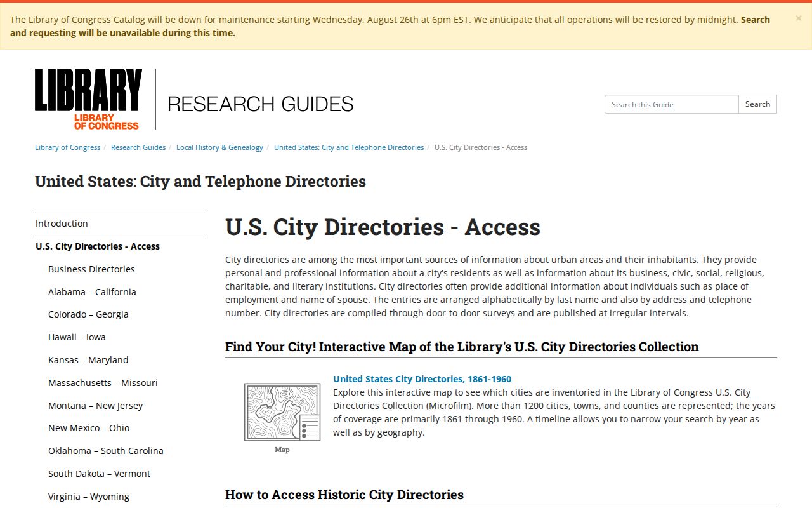Dismiss the maintenance alert banner

click(x=798, y=18)
